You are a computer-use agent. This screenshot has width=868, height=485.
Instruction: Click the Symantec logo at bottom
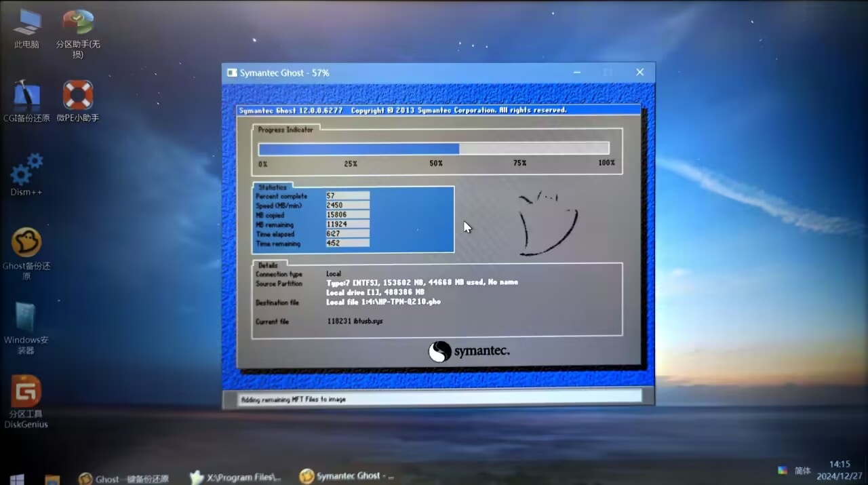(469, 351)
